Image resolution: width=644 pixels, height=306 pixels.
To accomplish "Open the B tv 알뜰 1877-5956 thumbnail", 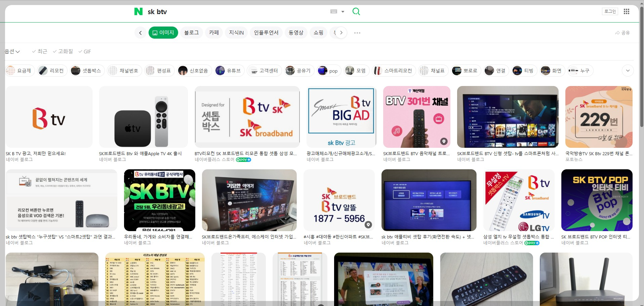I will 339,200.
